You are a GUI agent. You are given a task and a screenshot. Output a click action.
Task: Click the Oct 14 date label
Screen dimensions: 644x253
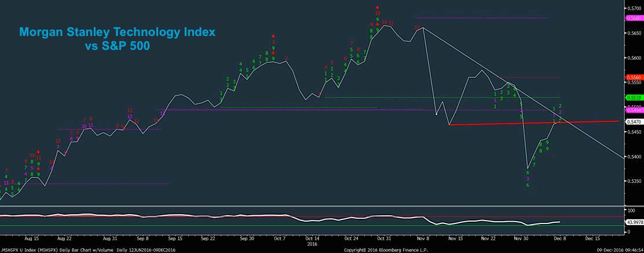click(313, 238)
